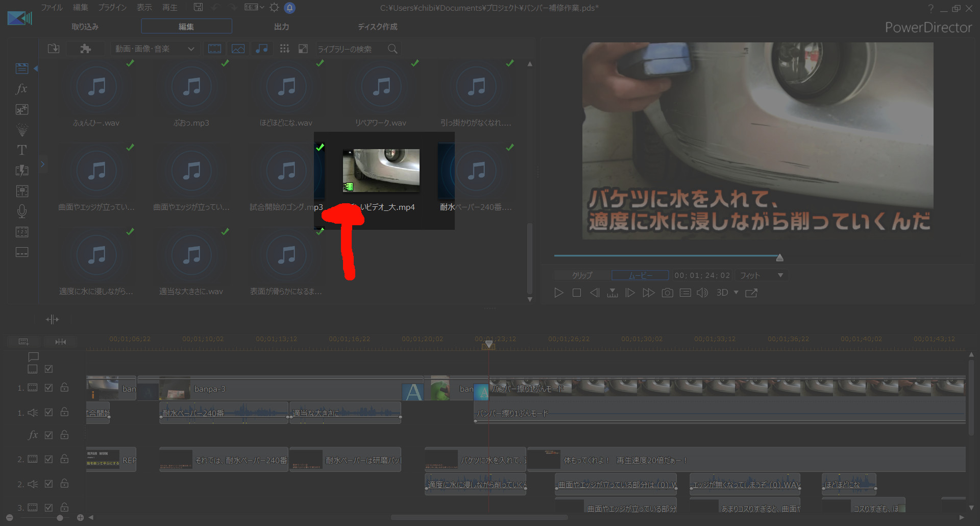The width and height of the screenshot is (980, 526).
Task: Toggle the chapter/subtitle track checkbox
Action: coord(48,369)
